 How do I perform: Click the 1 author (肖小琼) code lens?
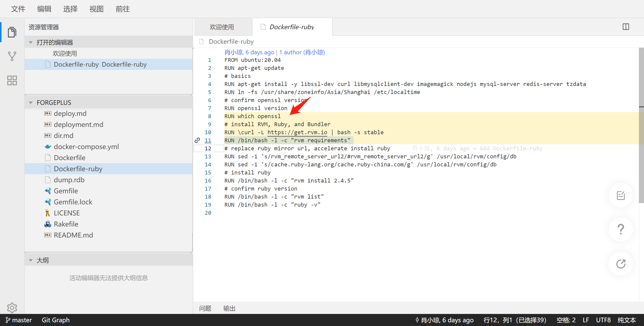pos(302,52)
